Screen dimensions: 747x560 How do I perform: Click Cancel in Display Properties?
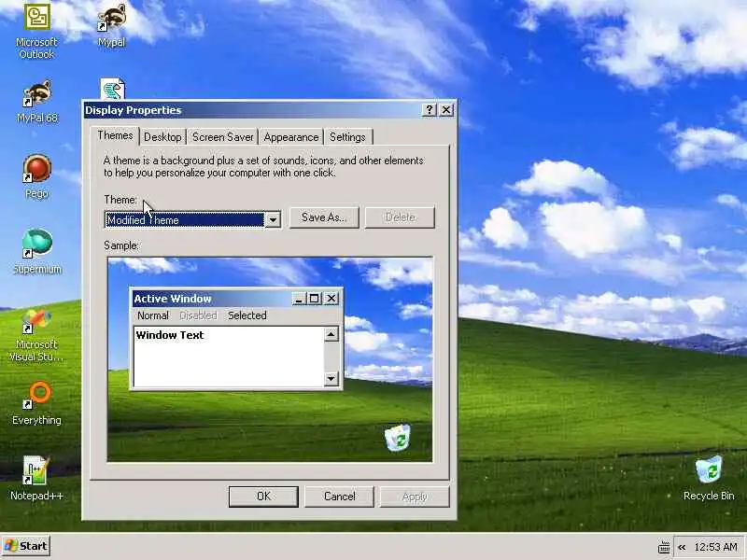click(x=339, y=497)
